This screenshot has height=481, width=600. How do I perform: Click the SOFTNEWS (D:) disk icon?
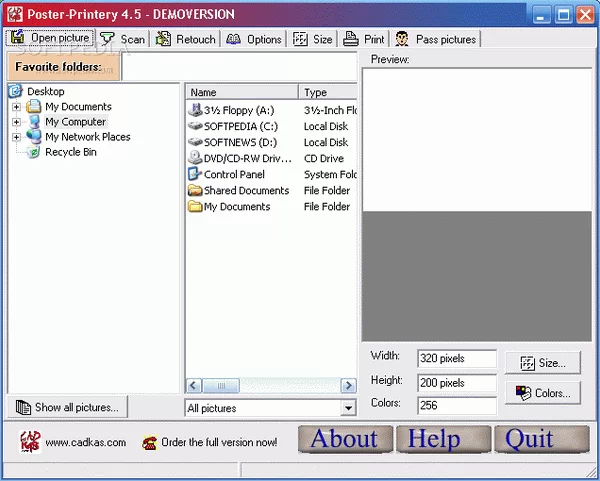195,142
